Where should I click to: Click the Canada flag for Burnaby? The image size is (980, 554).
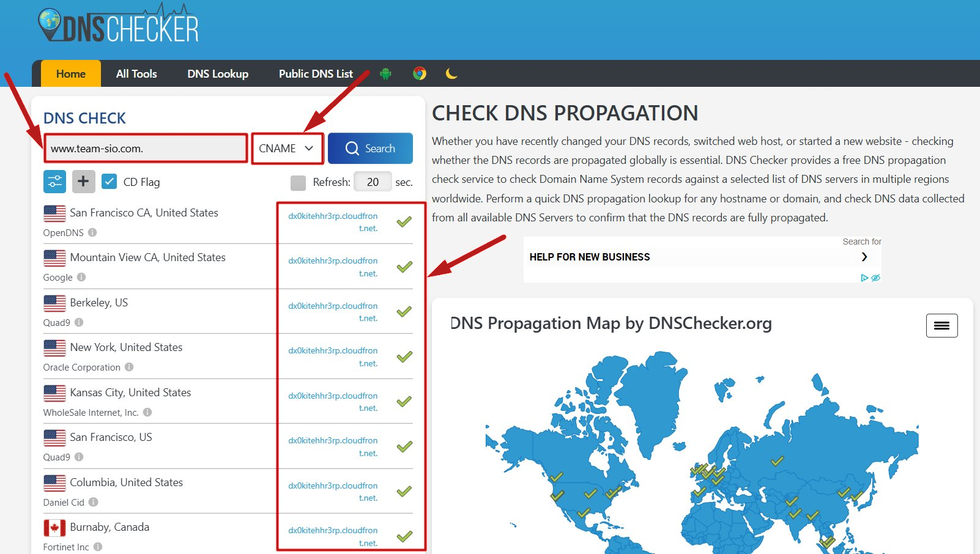54,528
